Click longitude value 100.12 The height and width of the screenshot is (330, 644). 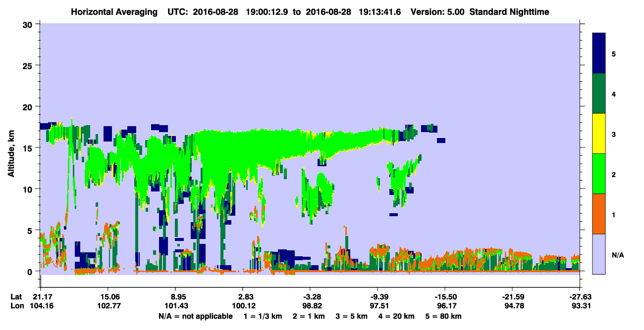coord(243,306)
